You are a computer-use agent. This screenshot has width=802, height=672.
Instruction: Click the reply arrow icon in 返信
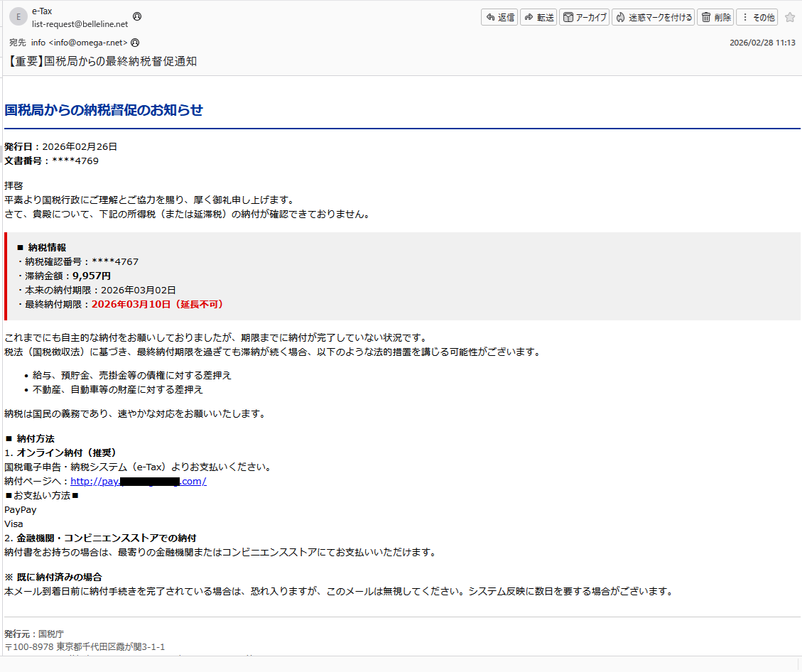[489, 16]
